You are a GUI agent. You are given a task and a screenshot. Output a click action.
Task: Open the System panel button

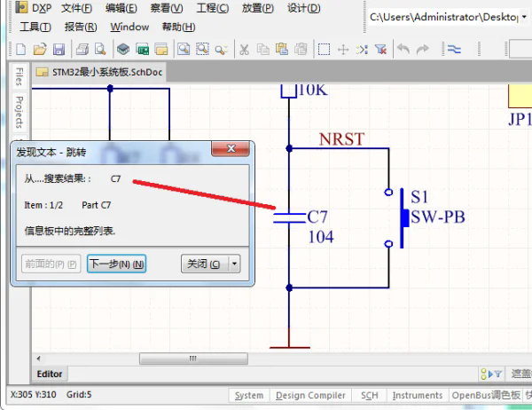click(x=248, y=396)
